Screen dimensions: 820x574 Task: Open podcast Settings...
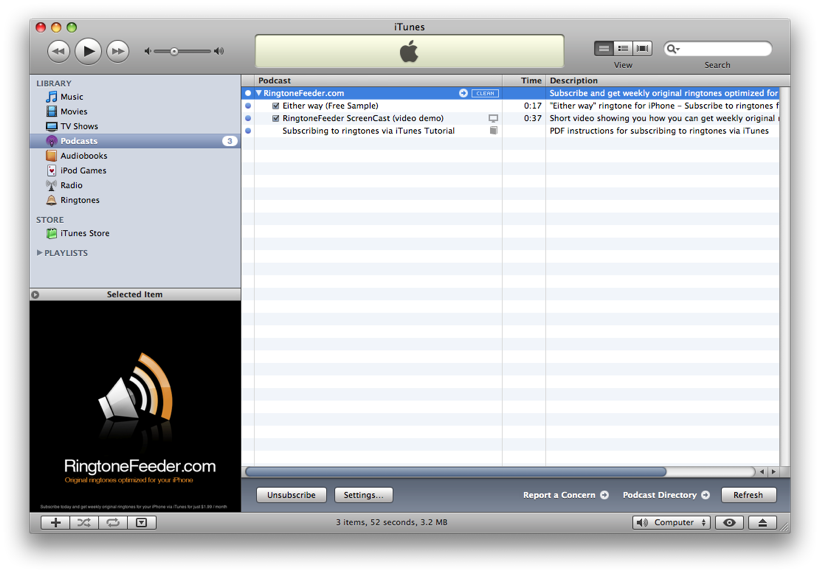(x=363, y=495)
